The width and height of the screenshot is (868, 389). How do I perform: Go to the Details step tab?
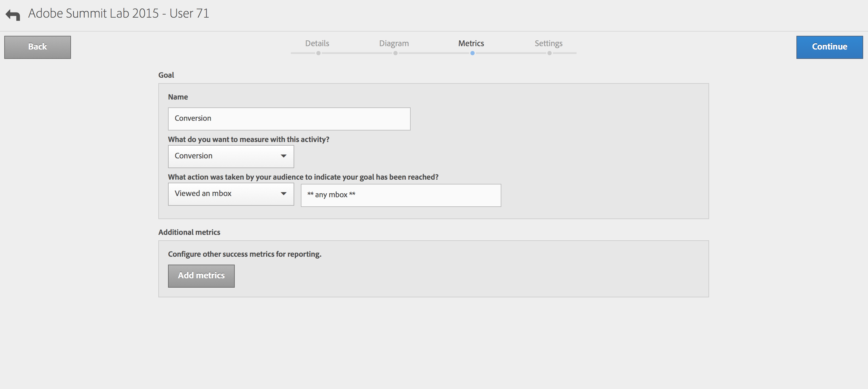pos(317,43)
